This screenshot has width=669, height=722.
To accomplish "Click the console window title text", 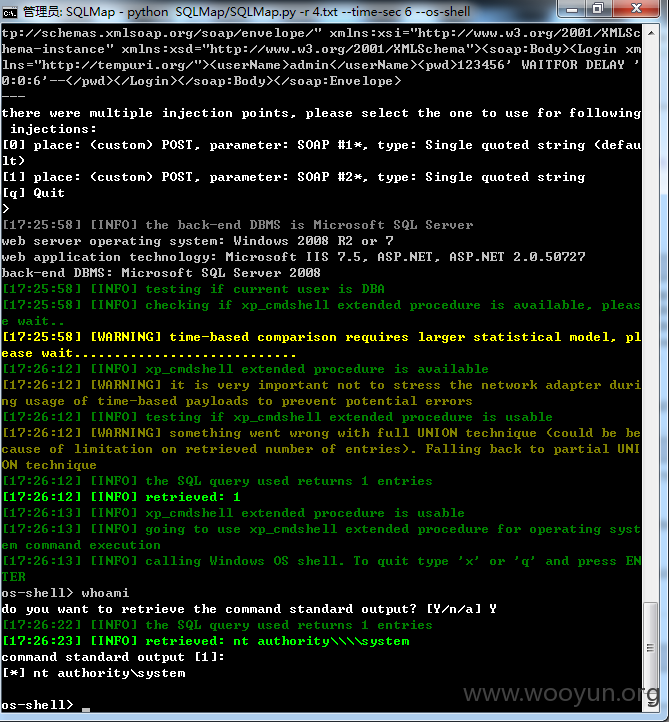I will point(246,12).
